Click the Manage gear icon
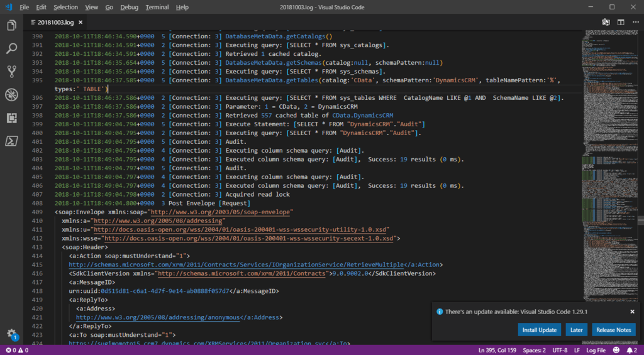This screenshot has height=355, width=644. coord(11,334)
